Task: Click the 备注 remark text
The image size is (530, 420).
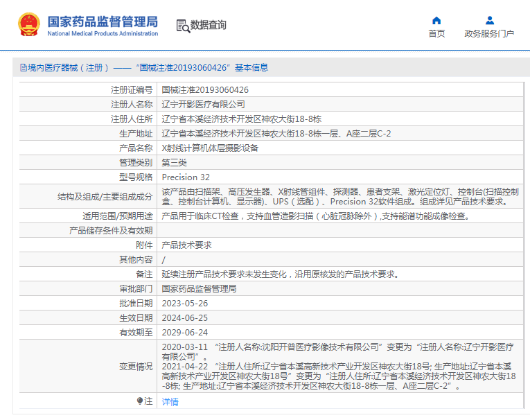Action: [x=281, y=274]
